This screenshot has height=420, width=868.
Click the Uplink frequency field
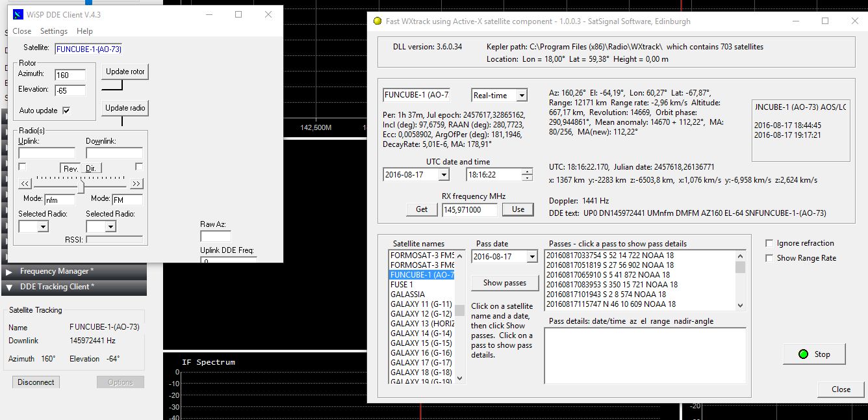(47, 153)
